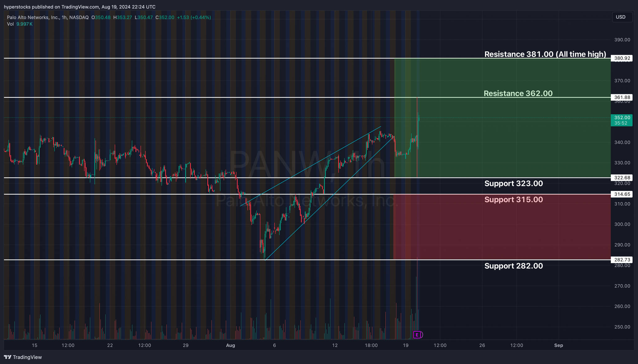Click the 300.00 price scale value
Screen dimensions: 638x364
[x=622, y=225]
